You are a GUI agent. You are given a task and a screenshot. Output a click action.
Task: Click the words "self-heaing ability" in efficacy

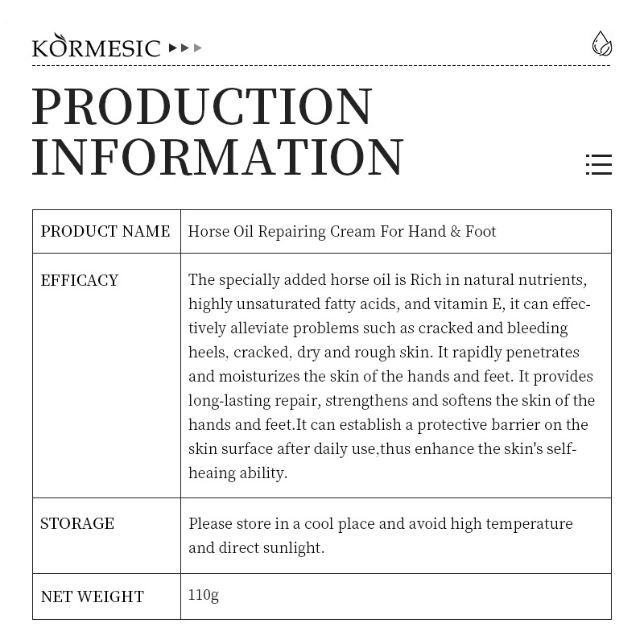pos(238,473)
